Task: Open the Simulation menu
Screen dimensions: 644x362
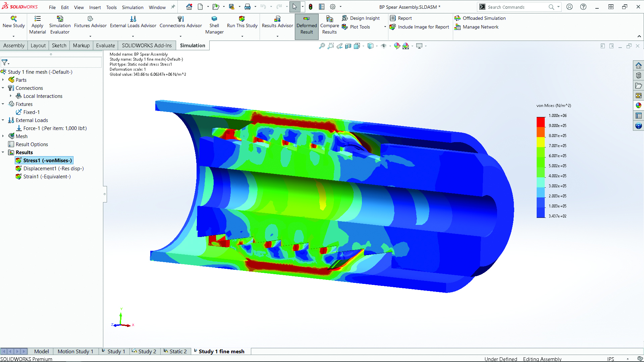Action: click(x=132, y=7)
